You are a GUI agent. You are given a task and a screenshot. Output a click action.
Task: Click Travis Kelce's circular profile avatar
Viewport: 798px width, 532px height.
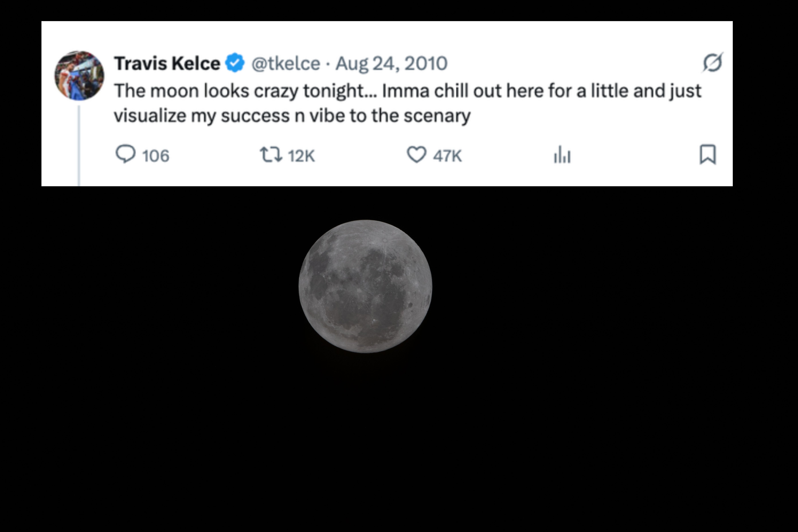point(79,75)
